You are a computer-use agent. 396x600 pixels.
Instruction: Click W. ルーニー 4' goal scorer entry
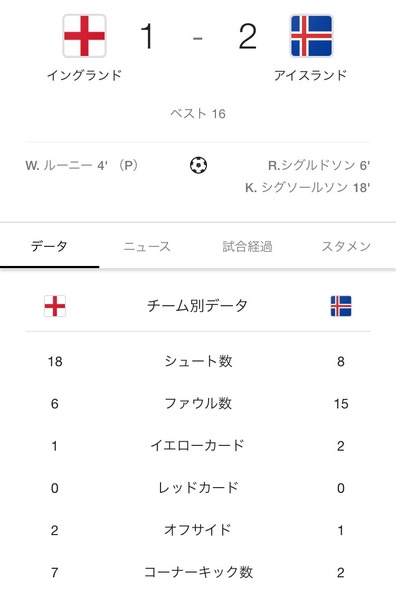click(x=82, y=165)
